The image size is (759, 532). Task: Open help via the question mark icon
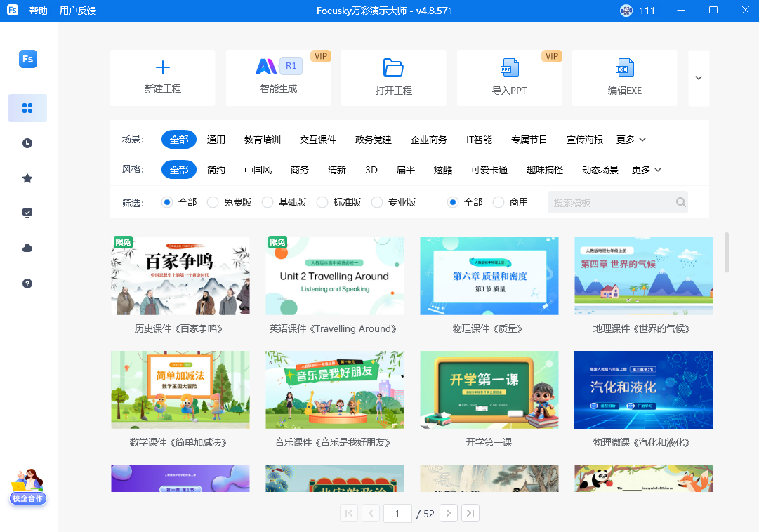coord(27,284)
